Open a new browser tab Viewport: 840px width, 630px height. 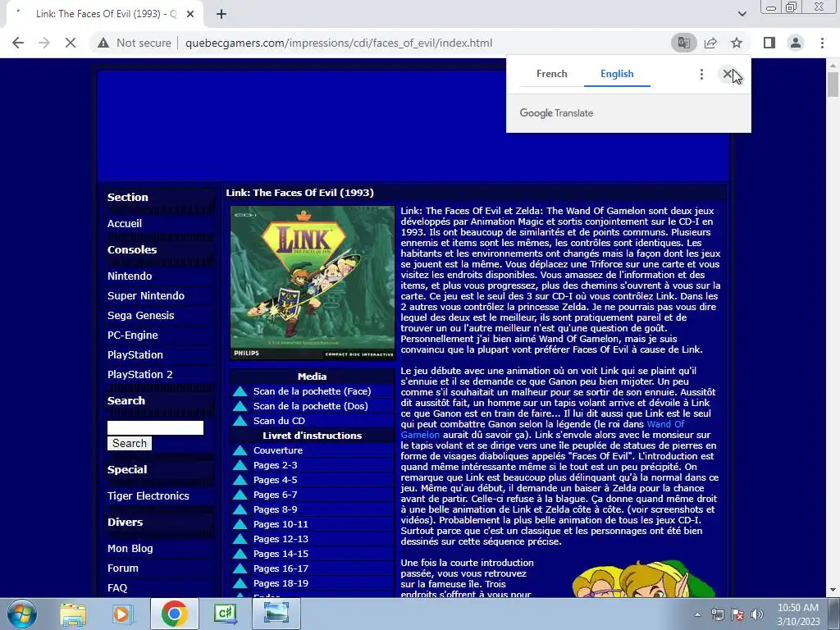pyautogui.click(x=221, y=14)
